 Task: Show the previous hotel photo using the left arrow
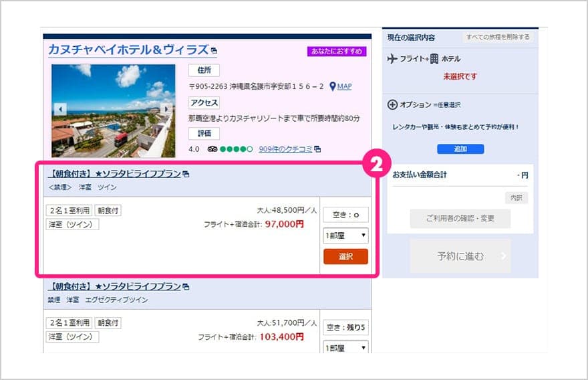(x=60, y=109)
